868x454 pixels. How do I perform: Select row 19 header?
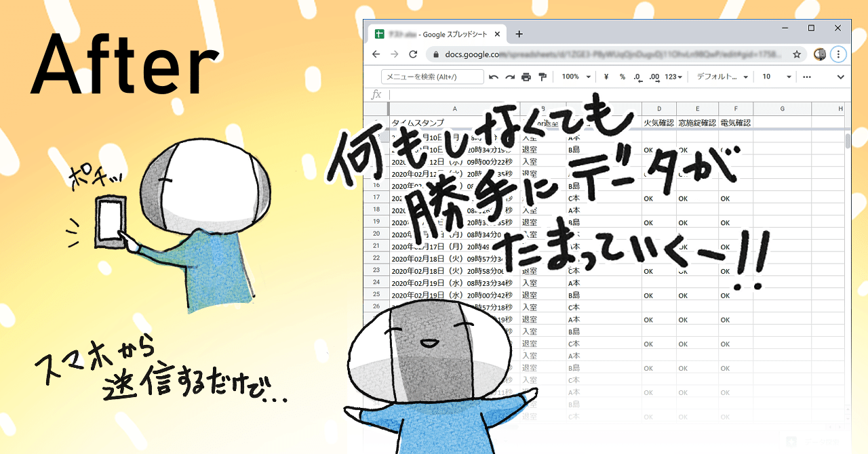tap(376, 222)
